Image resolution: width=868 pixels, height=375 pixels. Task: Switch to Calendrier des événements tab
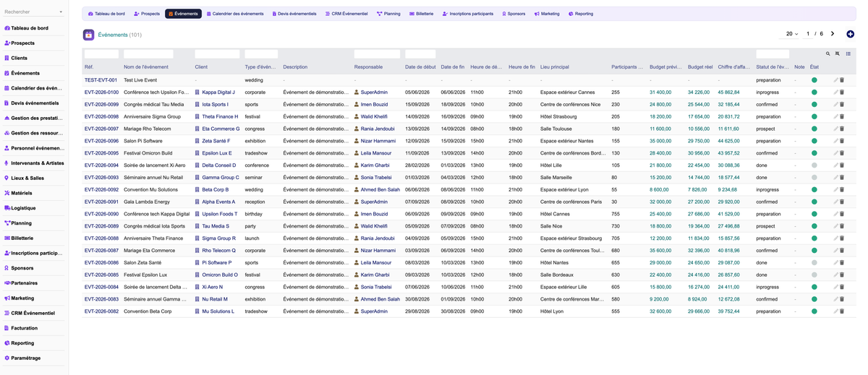pos(235,14)
